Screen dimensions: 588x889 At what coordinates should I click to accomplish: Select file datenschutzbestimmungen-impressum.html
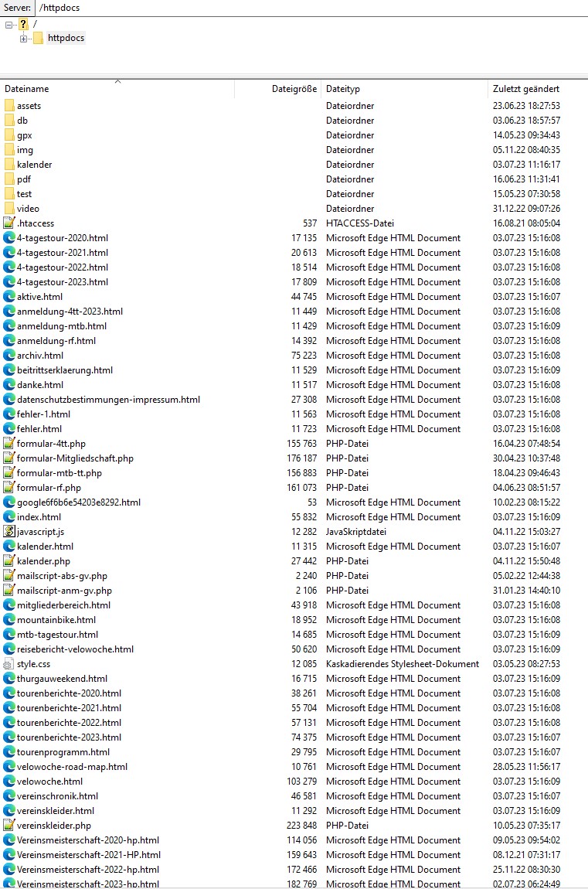pyautogui.click(x=108, y=399)
